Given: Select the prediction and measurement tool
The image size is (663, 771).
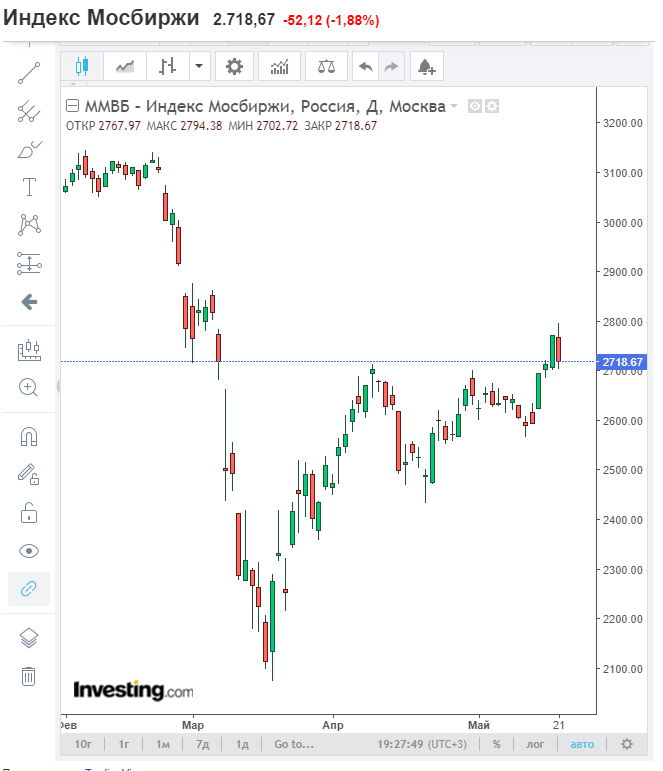Looking at the screenshot, I should 29,263.
